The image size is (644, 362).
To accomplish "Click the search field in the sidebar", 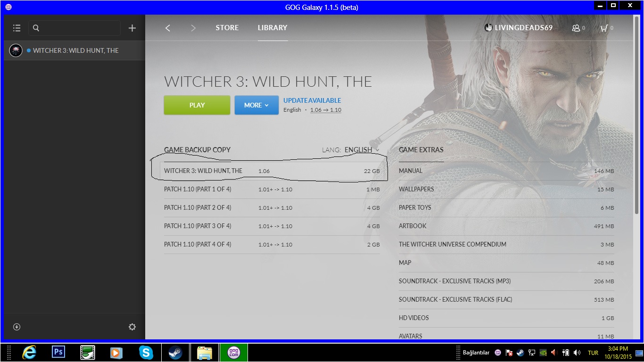I will (x=74, y=28).
